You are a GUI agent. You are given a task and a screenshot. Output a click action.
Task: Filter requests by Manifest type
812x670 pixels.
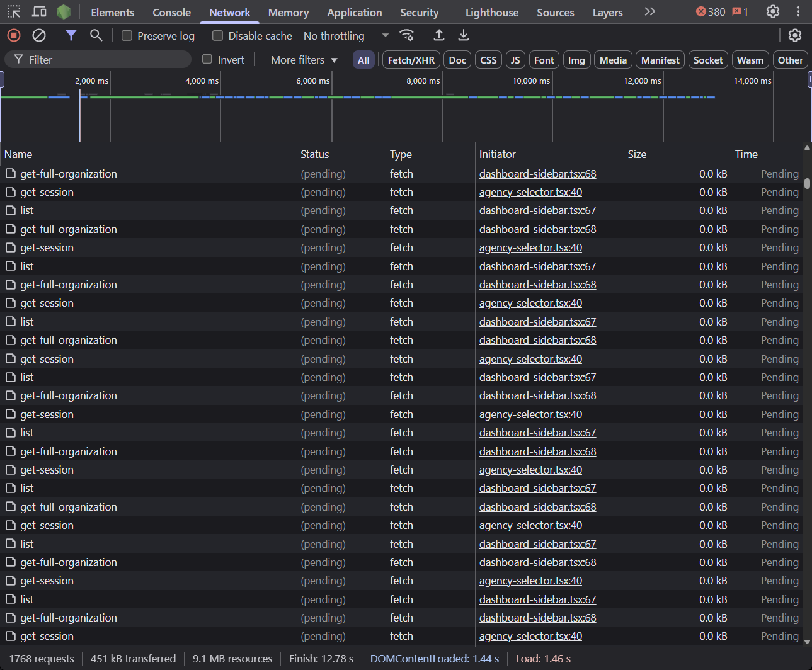tap(660, 60)
